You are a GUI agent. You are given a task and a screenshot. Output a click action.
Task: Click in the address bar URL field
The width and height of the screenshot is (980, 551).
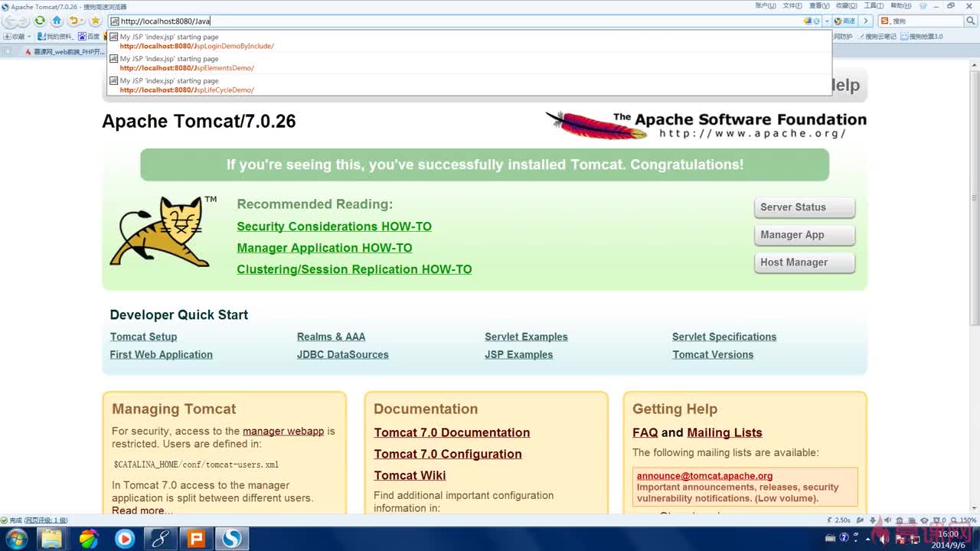(x=459, y=21)
